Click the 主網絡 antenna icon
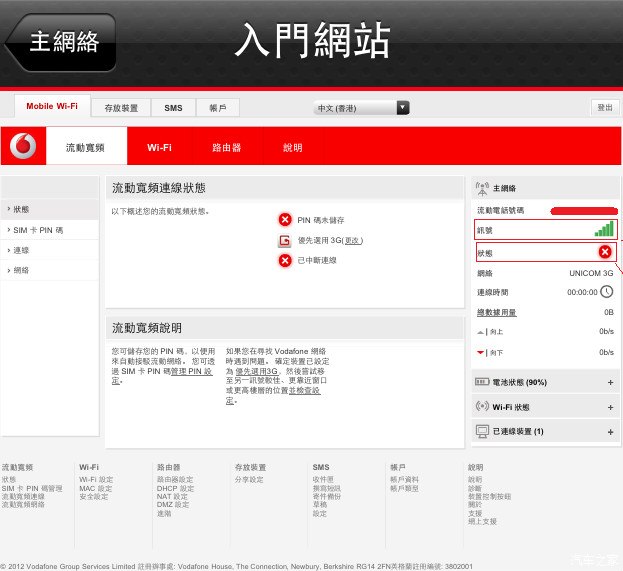Viewport: 623px width, 571px height. (482, 188)
